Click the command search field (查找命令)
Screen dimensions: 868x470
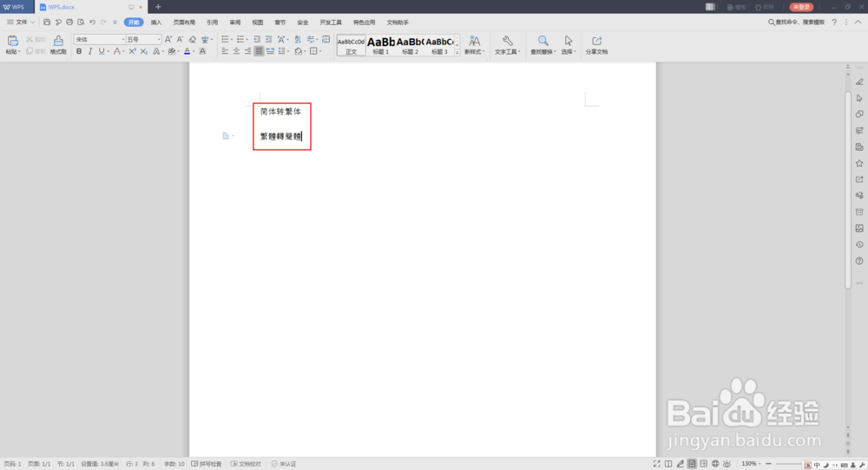pos(797,23)
